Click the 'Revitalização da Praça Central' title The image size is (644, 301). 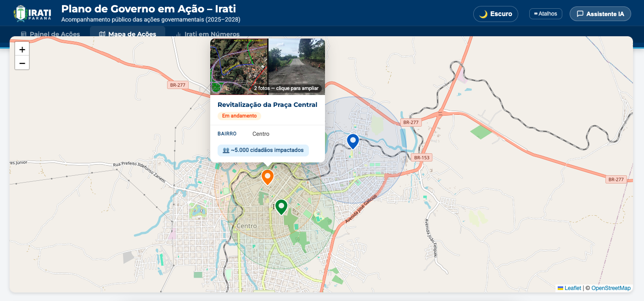click(x=267, y=105)
